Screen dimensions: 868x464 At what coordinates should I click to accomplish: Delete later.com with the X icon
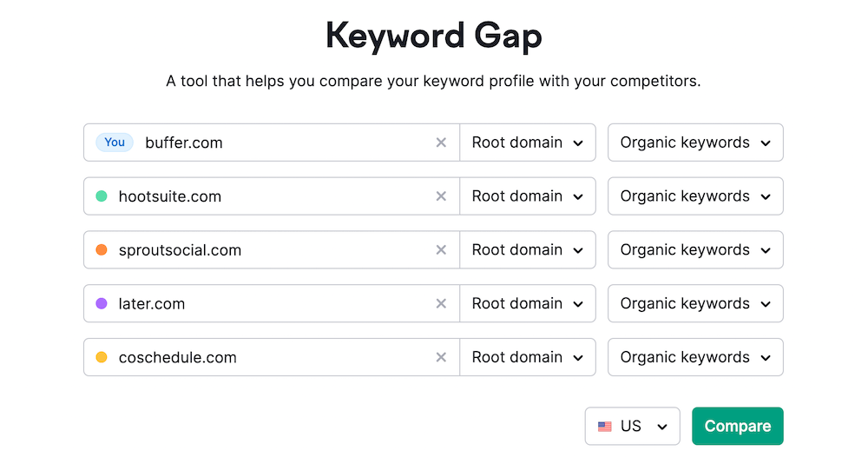[441, 304]
